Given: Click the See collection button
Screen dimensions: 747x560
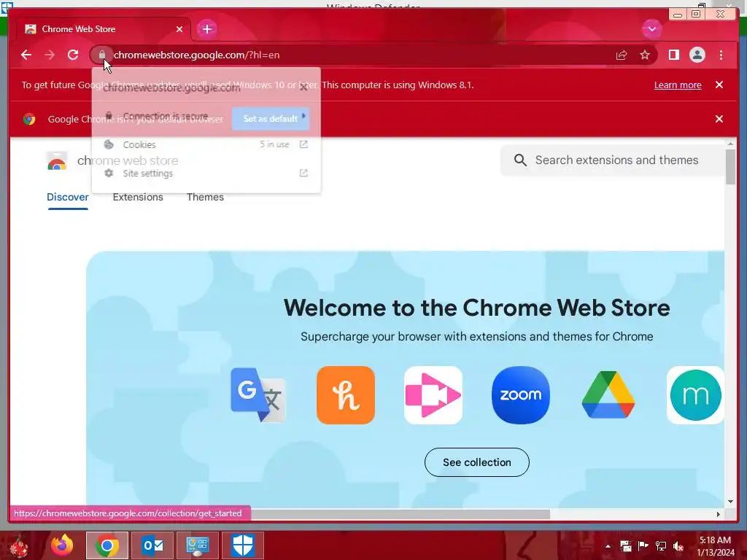Looking at the screenshot, I should coord(477,462).
